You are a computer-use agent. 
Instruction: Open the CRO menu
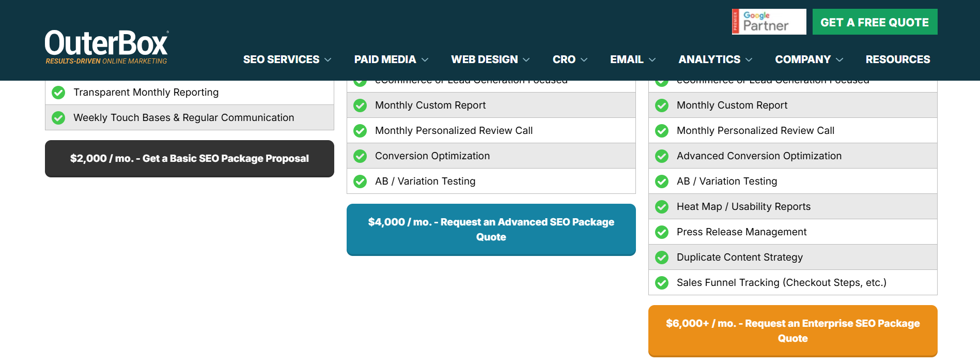564,59
